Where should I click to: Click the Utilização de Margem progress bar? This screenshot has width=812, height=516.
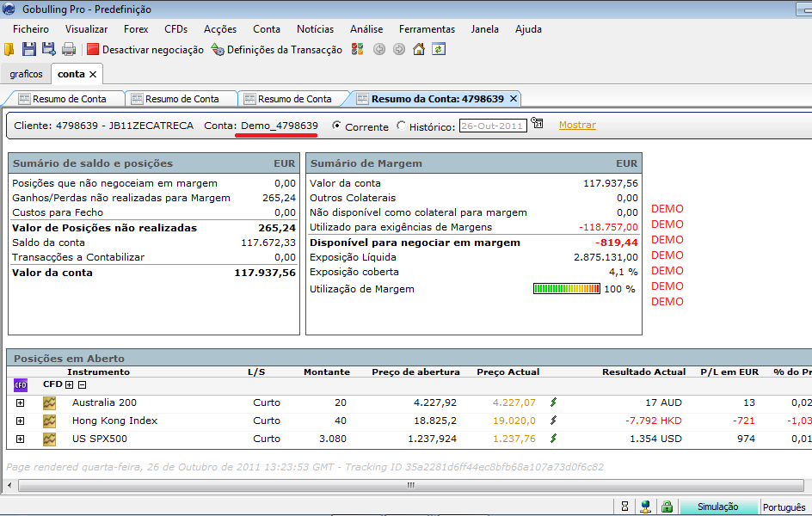(567, 289)
